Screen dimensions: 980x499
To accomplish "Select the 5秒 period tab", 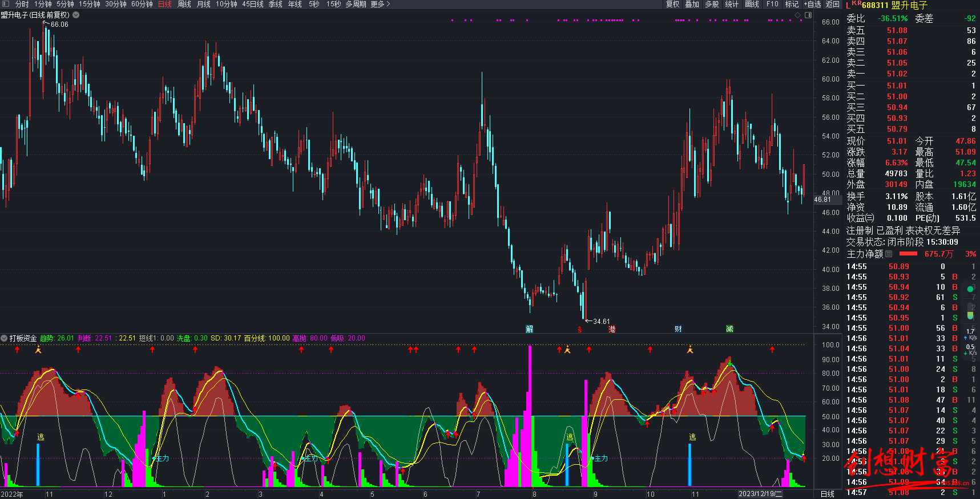I will coord(314,4).
